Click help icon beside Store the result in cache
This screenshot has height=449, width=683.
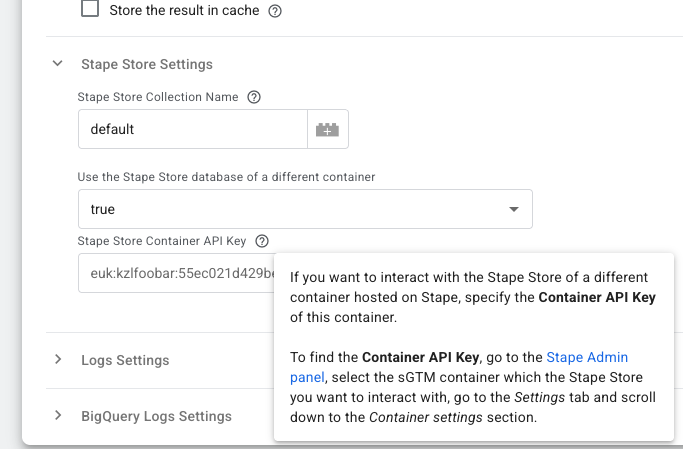coord(275,11)
